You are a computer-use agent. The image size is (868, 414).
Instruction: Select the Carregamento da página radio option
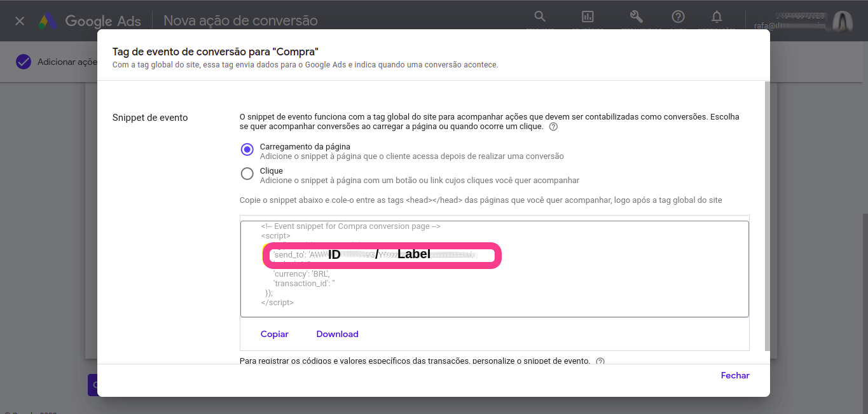(247, 149)
